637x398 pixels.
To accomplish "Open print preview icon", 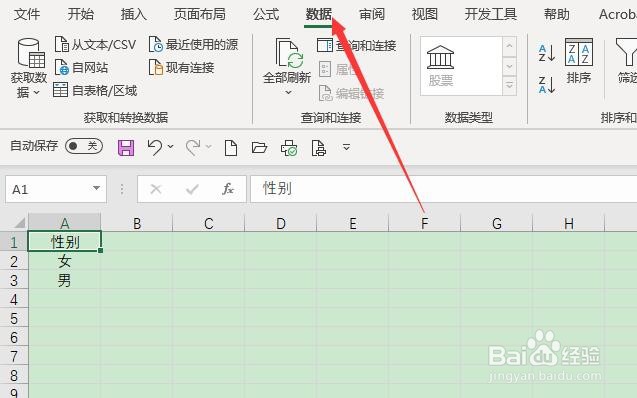I will tap(318, 148).
